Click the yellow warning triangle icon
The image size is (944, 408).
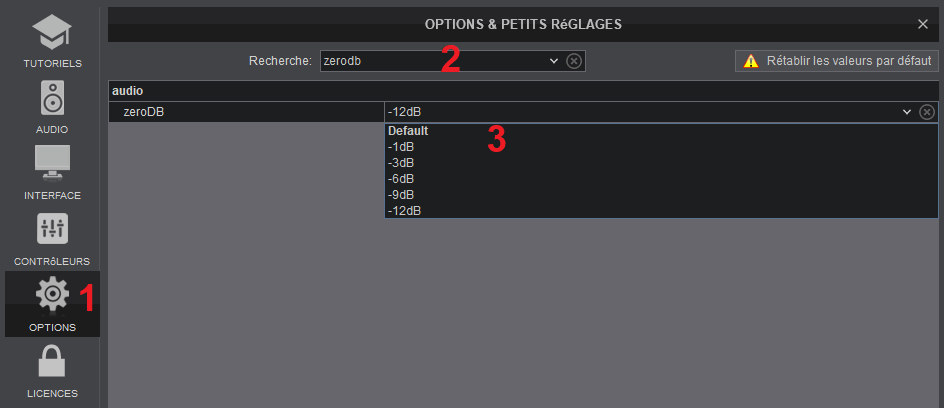tap(750, 61)
